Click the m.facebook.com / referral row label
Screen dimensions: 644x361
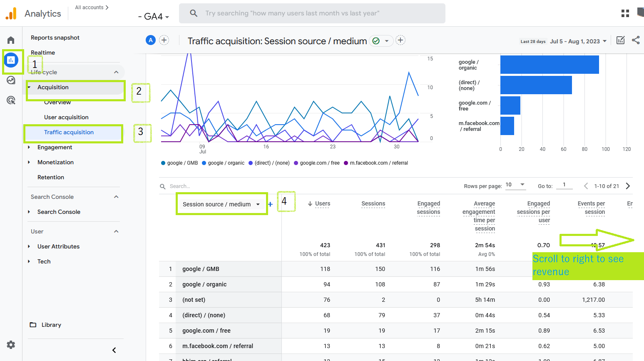pyautogui.click(x=218, y=346)
